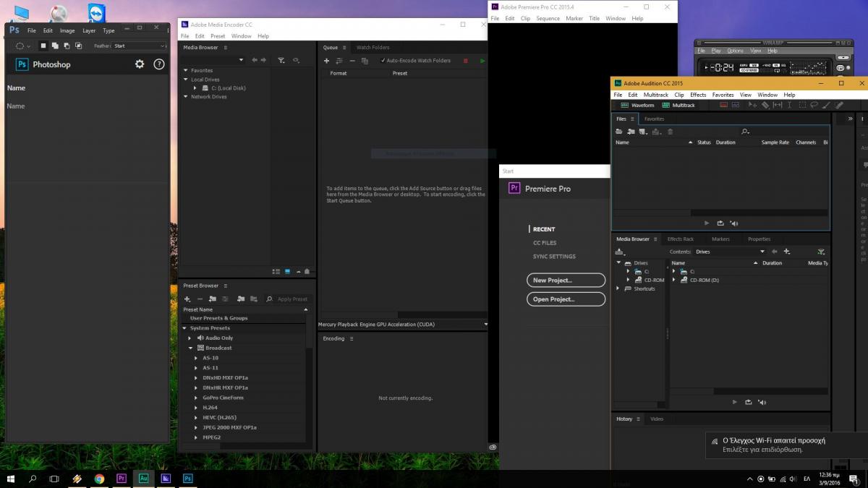Click Add Source plus icon in Queue panel
The width and height of the screenshot is (868, 488).
[x=327, y=61]
